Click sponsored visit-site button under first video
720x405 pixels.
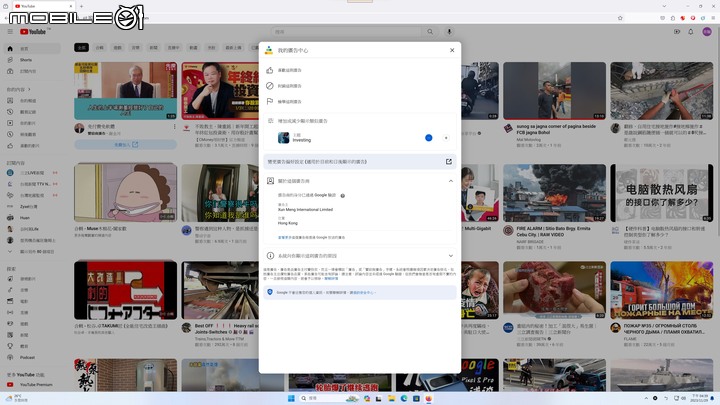[x=125, y=145]
